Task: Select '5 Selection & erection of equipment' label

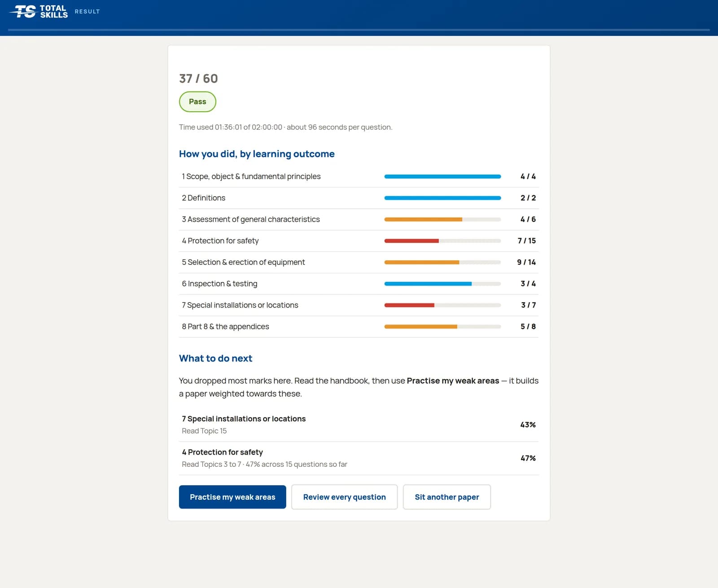Action: coord(243,262)
